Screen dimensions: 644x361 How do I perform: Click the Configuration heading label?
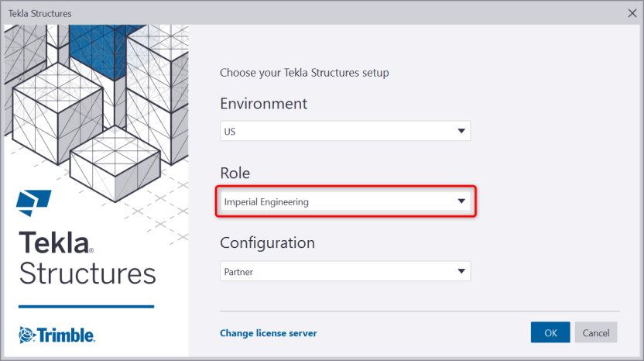[x=267, y=242]
